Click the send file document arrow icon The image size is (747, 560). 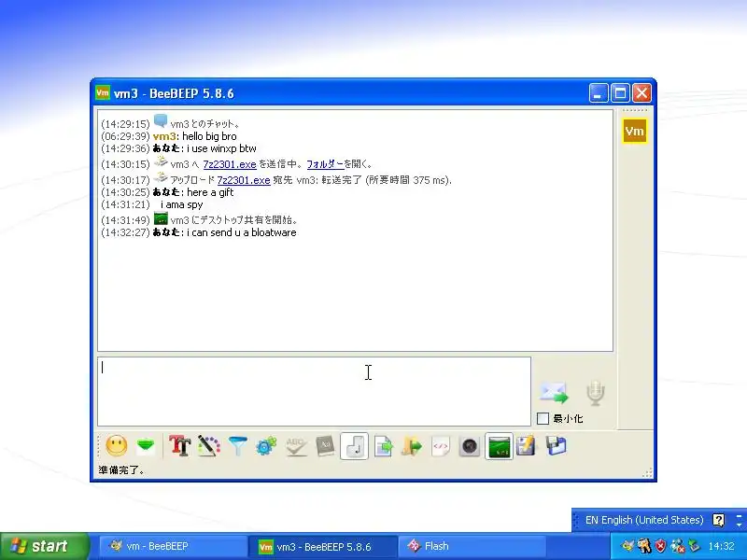[x=384, y=446]
